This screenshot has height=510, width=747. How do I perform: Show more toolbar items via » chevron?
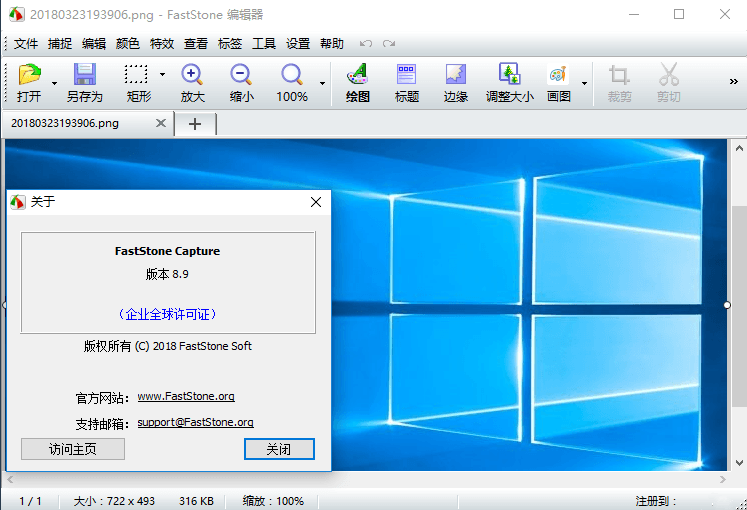[734, 82]
